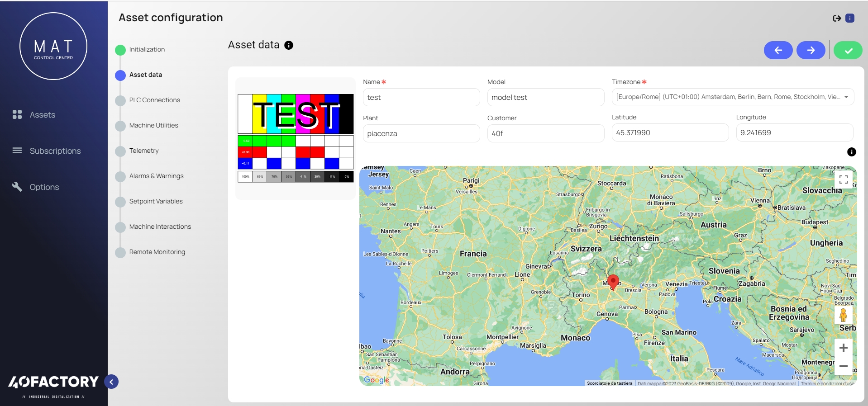Open Options in the sidebar
868x406 pixels.
tap(44, 187)
